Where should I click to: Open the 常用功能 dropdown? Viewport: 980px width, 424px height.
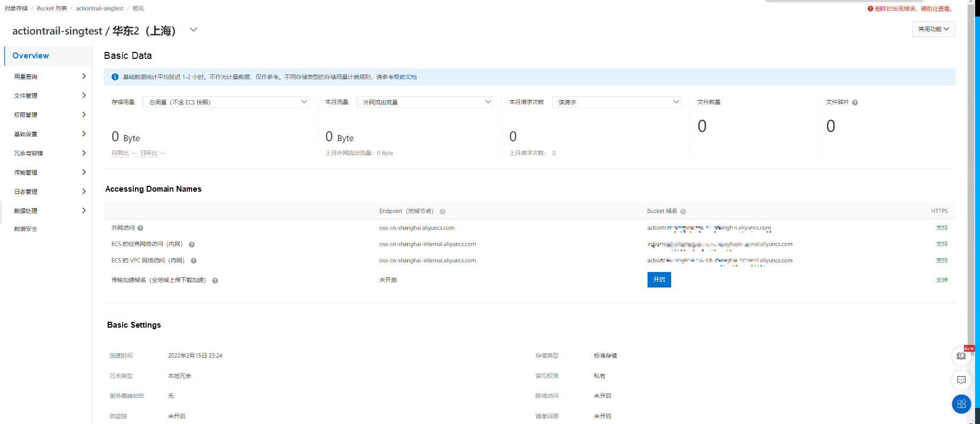click(x=933, y=29)
